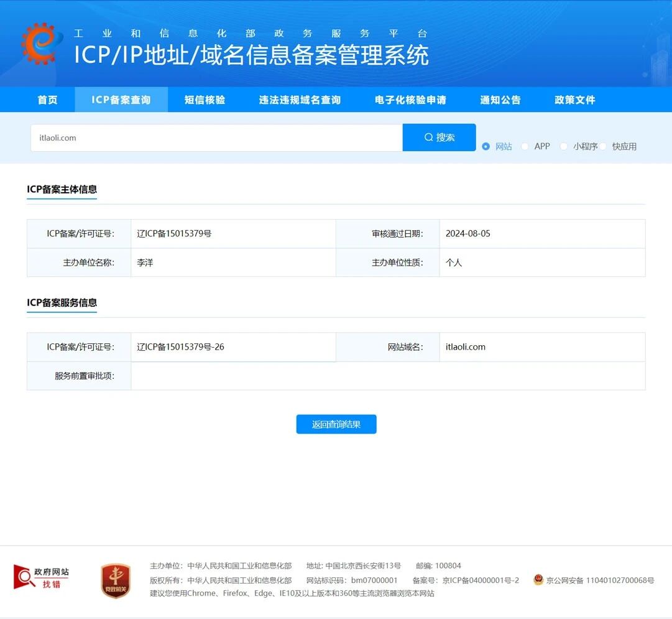This screenshot has width=672, height=619.
Task: Click the 2024-08-05 approval date value
Action: pyautogui.click(x=467, y=234)
